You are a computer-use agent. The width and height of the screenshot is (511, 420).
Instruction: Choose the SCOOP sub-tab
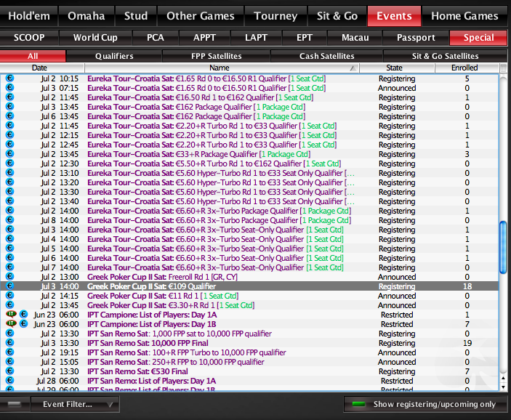[x=29, y=38]
